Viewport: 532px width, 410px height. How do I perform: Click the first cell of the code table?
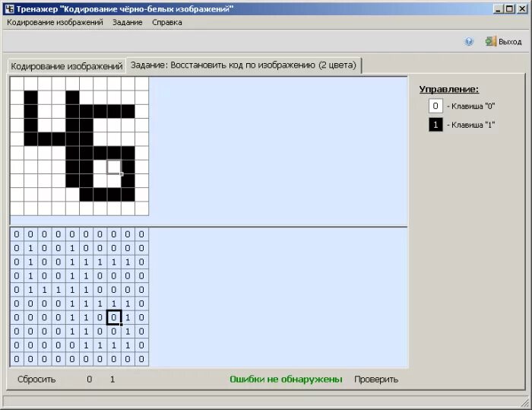tap(17, 234)
